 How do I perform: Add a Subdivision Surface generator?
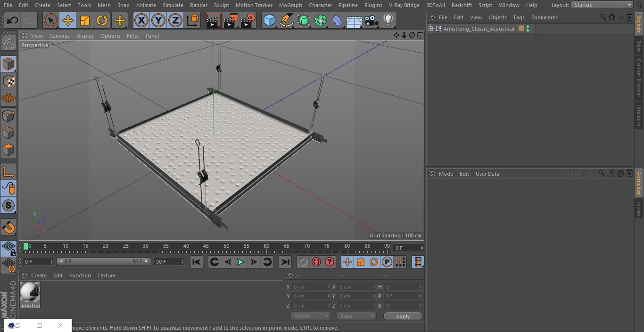[304, 20]
